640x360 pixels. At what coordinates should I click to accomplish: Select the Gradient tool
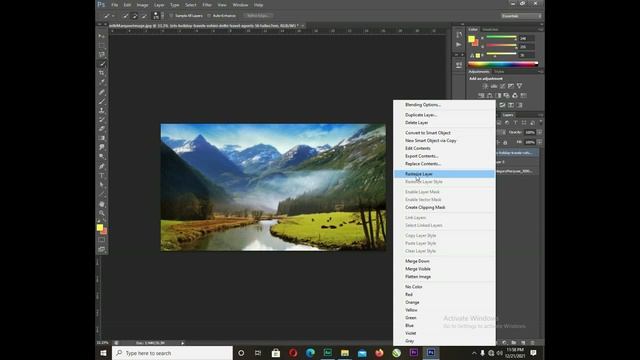point(102,138)
